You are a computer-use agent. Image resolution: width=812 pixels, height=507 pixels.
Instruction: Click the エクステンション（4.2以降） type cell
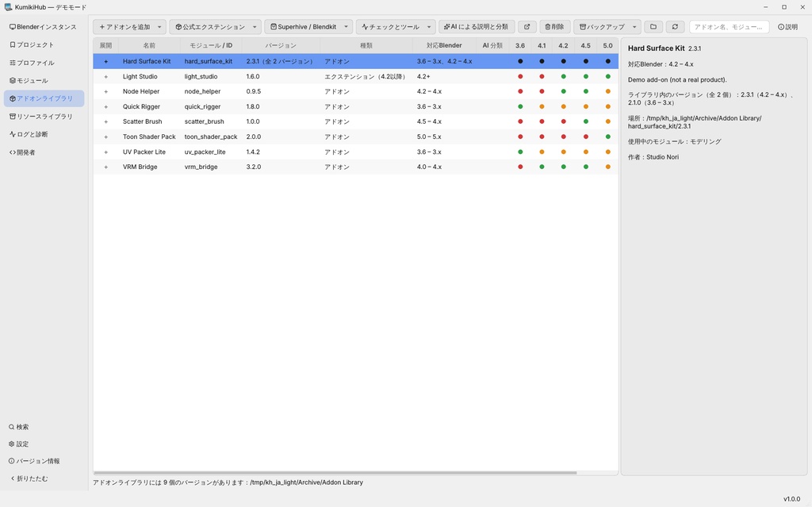click(x=365, y=77)
